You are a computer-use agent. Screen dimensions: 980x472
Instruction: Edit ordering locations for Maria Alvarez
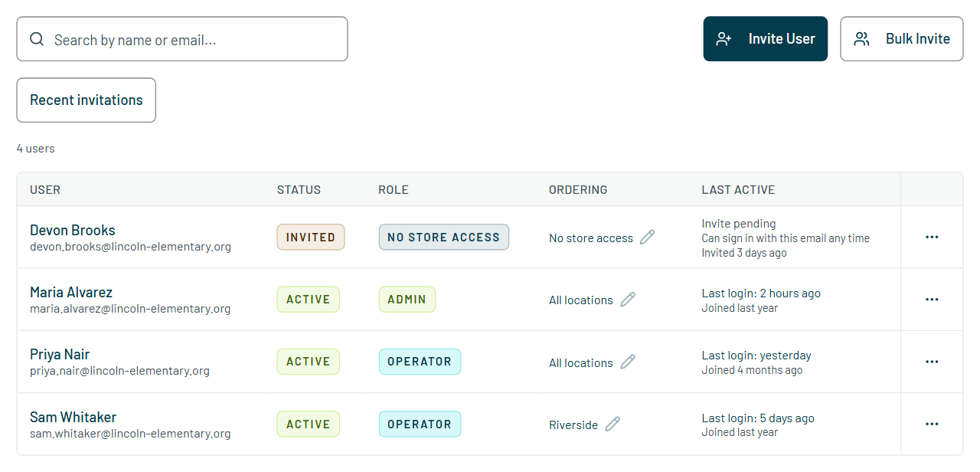click(x=628, y=300)
